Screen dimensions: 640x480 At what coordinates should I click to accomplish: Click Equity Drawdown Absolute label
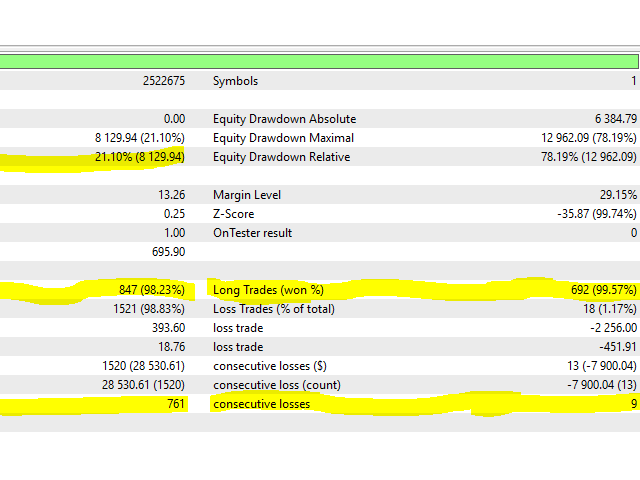tap(284, 119)
